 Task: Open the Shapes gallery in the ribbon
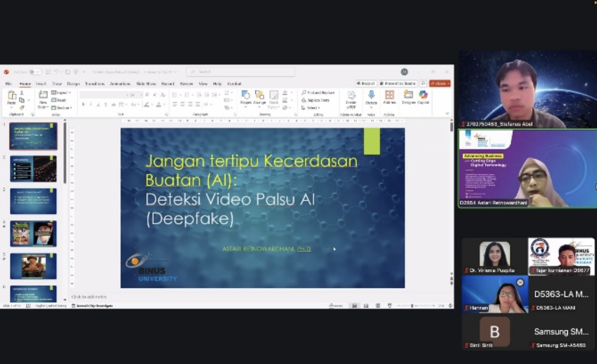coord(245,97)
